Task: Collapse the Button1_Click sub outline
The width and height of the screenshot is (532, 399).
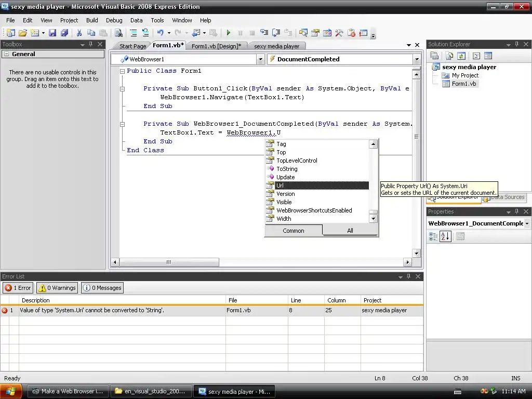Action: click(x=122, y=89)
